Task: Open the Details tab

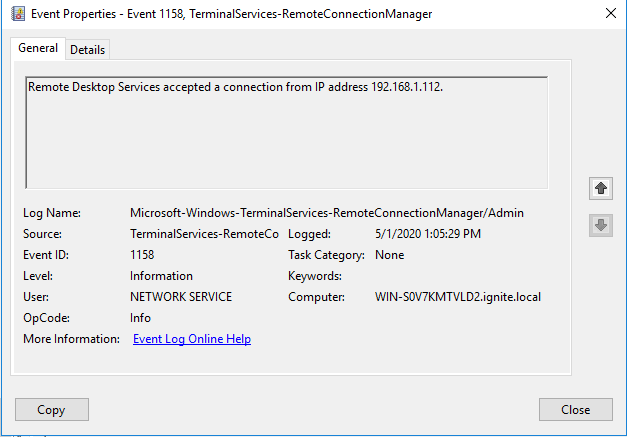Action: [x=88, y=50]
